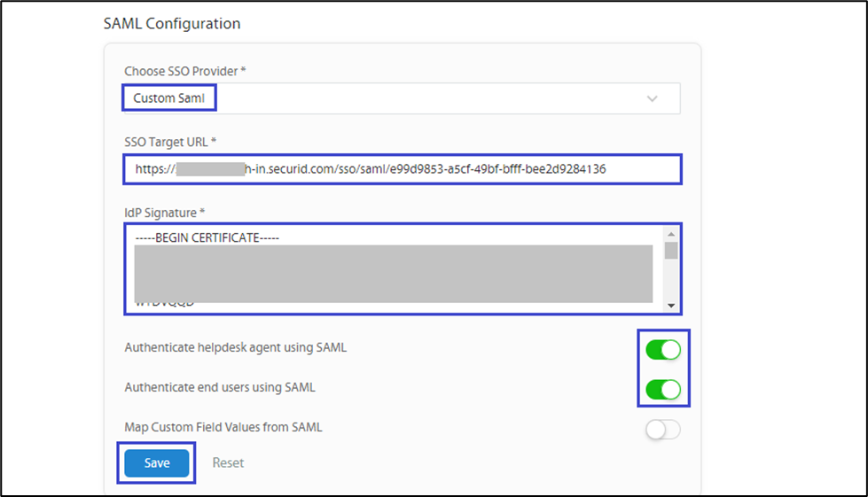Viewport: 868px width, 497px height.
Task: Click into the SSO Target URL field
Action: (402, 168)
